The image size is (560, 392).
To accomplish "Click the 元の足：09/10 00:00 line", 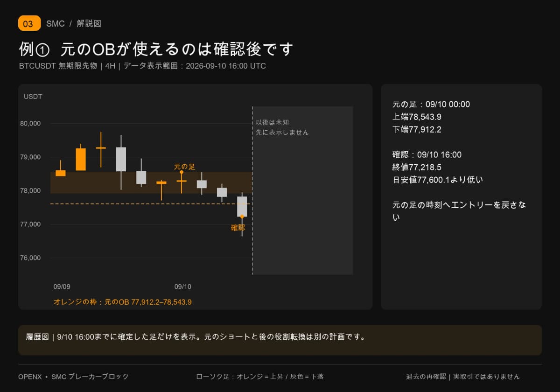I will pyautogui.click(x=431, y=105).
